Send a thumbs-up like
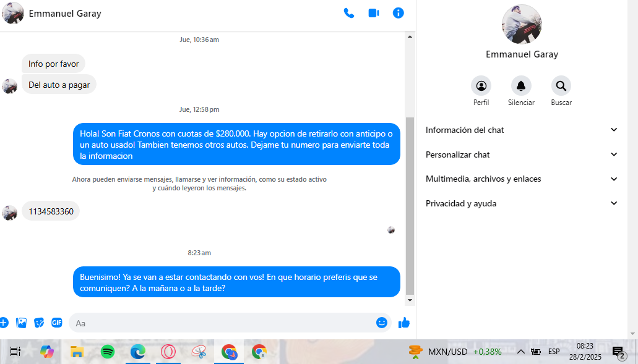 [404, 323]
